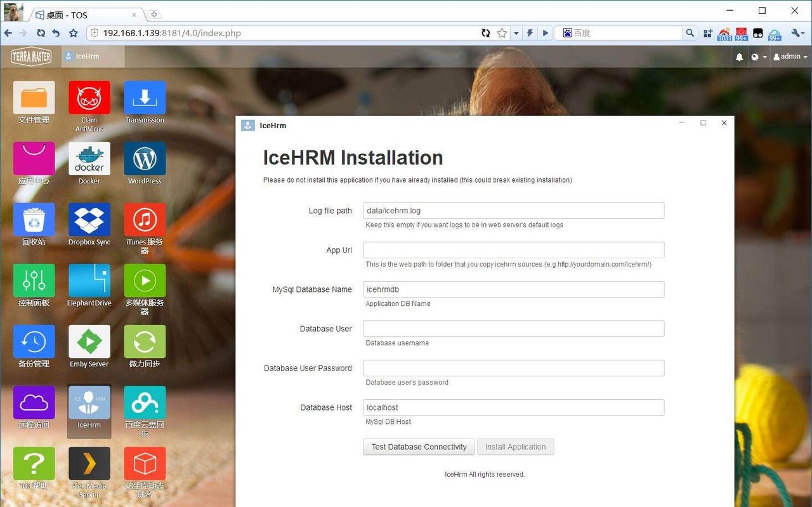Open the WordPress app icon

click(145, 159)
